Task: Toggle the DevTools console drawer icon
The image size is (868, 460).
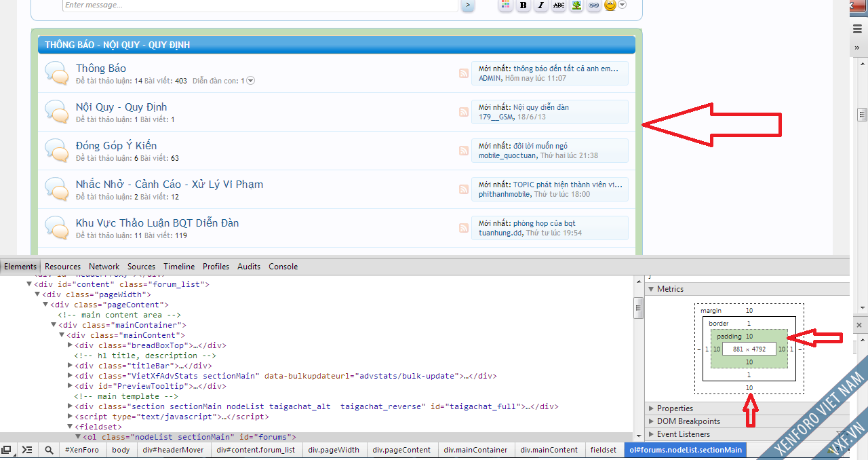Action: click(x=27, y=450)
